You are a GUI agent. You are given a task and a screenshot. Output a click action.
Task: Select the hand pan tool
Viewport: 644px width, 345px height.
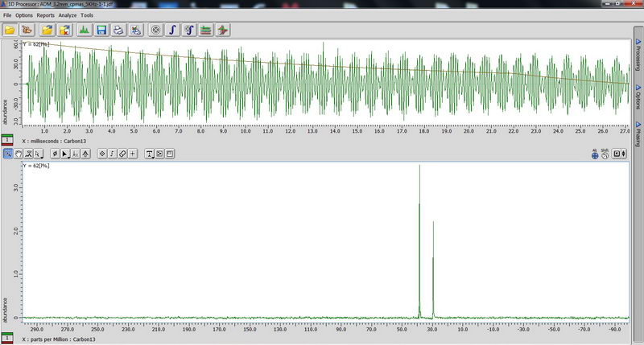pyautogui.click(x=17, y=154)
